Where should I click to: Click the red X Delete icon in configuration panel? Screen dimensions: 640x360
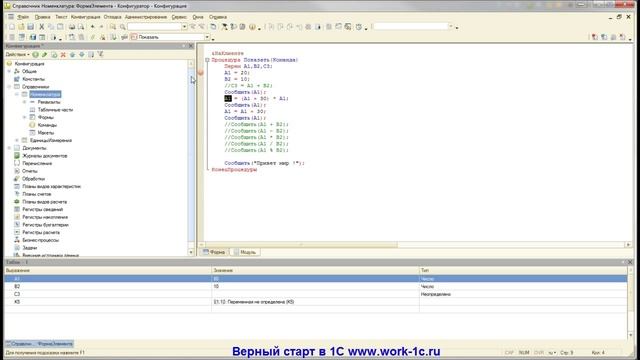click(63, 54)
